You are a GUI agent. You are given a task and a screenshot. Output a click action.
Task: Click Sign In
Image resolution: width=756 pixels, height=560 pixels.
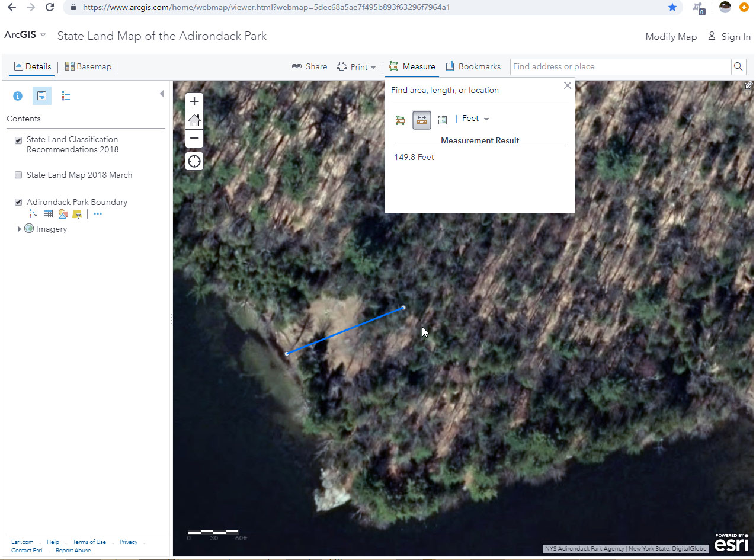point(729,37)
